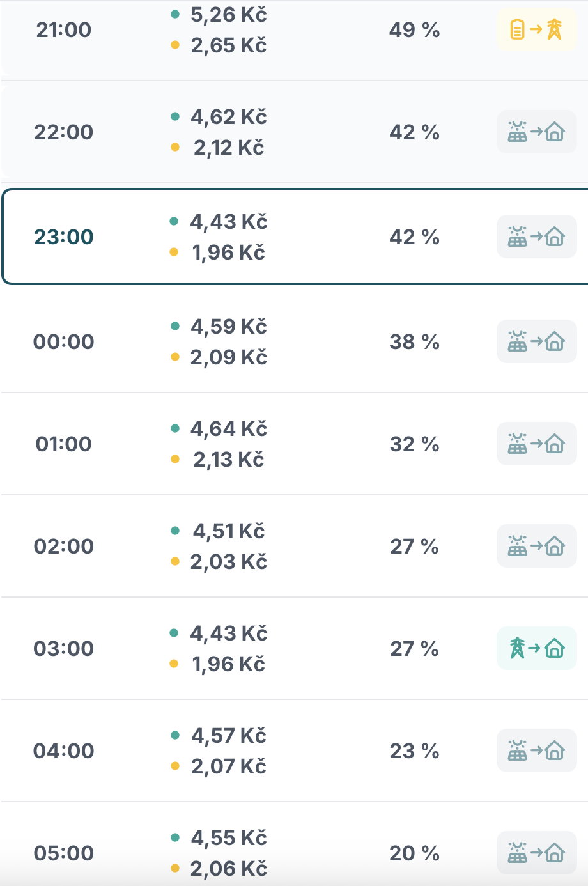Viewport: 588px width, 886px height.
Task: Click the 1,96 Kč price at 23:00
Action: coord(229,253)
